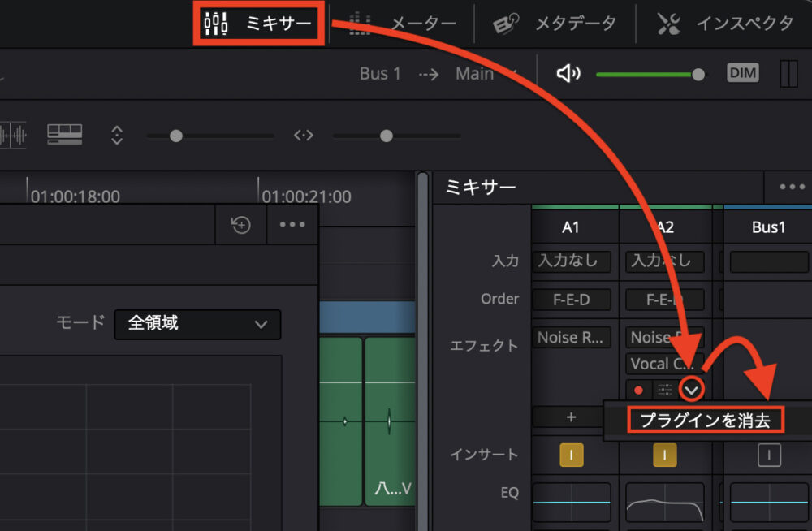
Task: Click the エフェクト row label
Action: 484,345
